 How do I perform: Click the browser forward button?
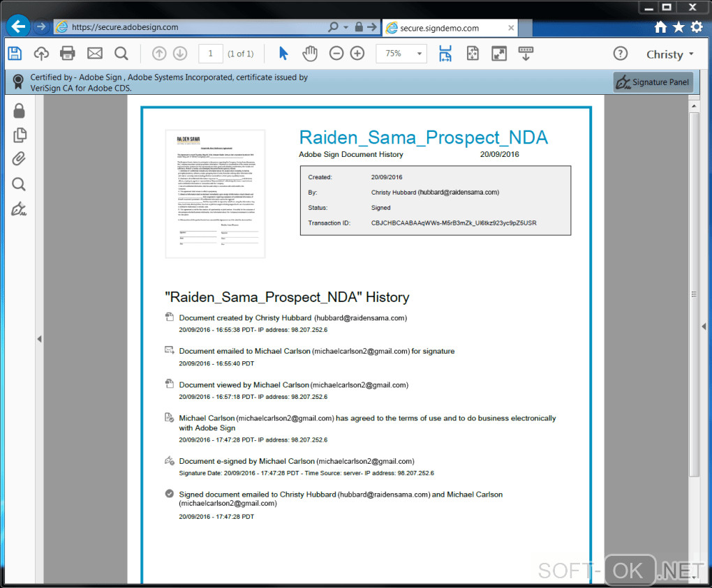click(x=41, y=27)
